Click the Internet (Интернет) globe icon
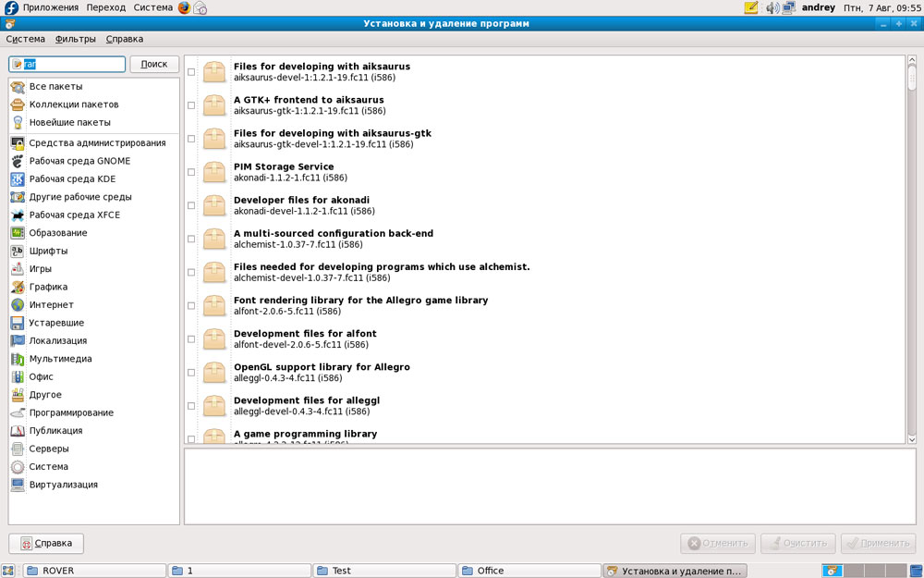Viewport: 924px width, 578px height. (x=18, y=305)
